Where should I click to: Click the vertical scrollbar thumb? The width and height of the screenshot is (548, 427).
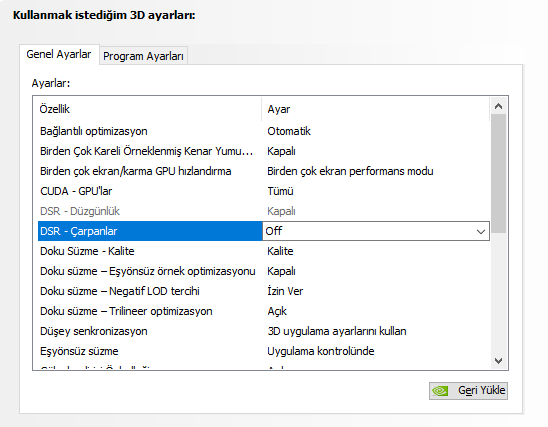499,174
